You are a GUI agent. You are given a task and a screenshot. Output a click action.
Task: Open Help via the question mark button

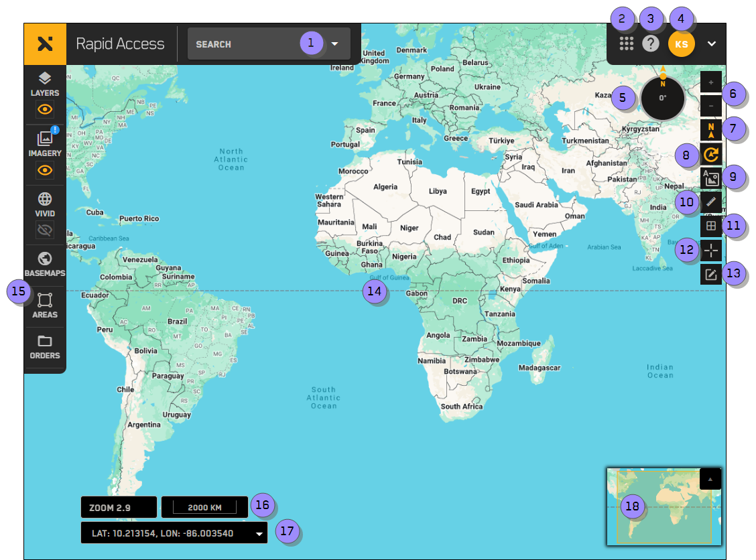coord(650,44)
